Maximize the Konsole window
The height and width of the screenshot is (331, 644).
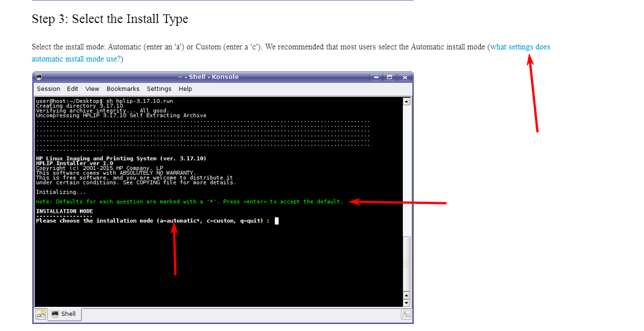click(x=389, y=77)
